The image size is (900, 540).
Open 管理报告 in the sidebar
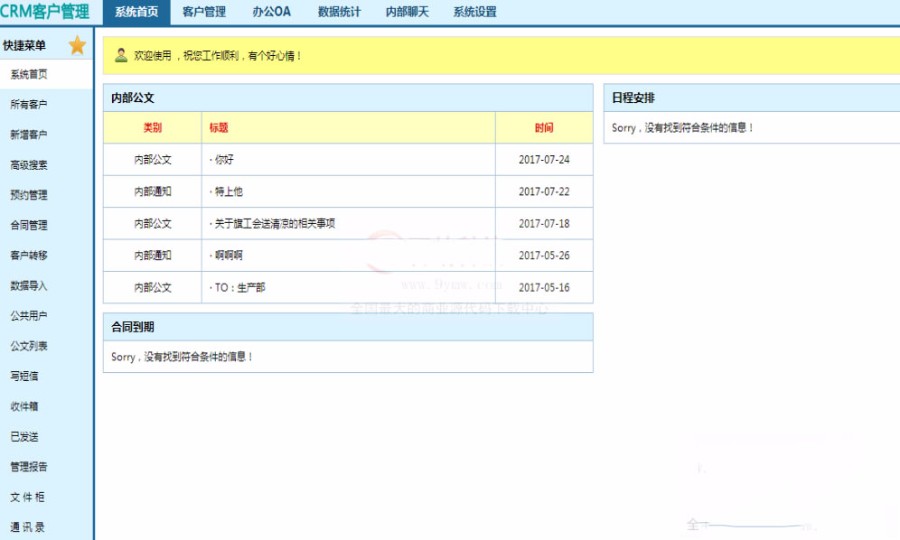click(29, 467)
